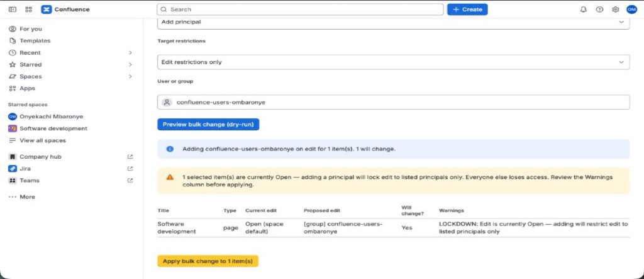Expand the Starred section chevron

(130, 65)
